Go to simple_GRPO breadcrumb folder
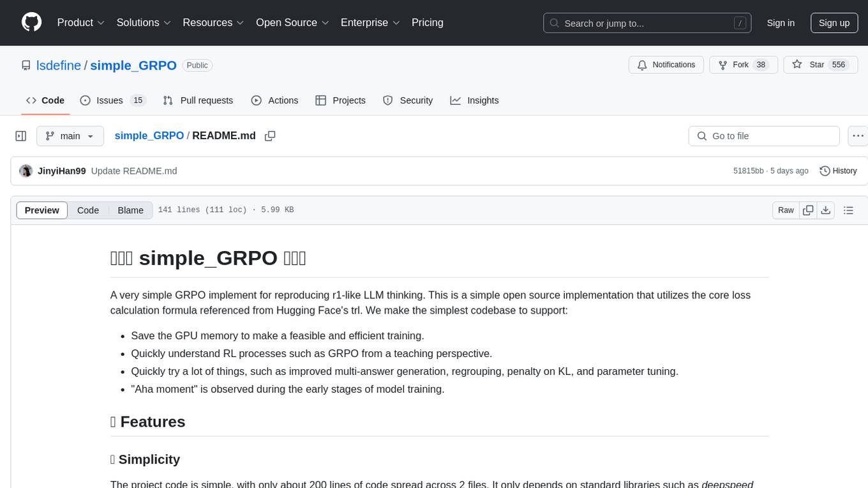This screenshot has height=488, width=868. [149, 135]
